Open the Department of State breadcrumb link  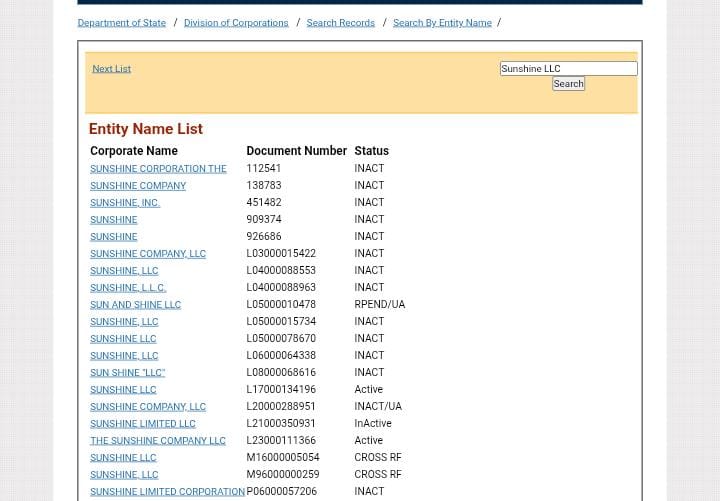point(121,22)
